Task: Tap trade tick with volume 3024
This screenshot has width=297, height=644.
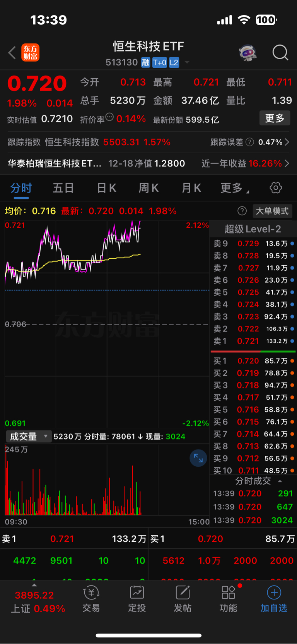Action: [x=254, y=520]
